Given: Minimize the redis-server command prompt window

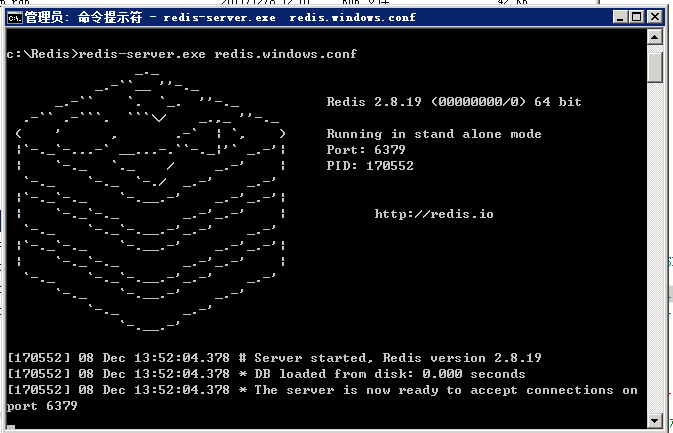Looking at the screenshot, I should point(620,17).
